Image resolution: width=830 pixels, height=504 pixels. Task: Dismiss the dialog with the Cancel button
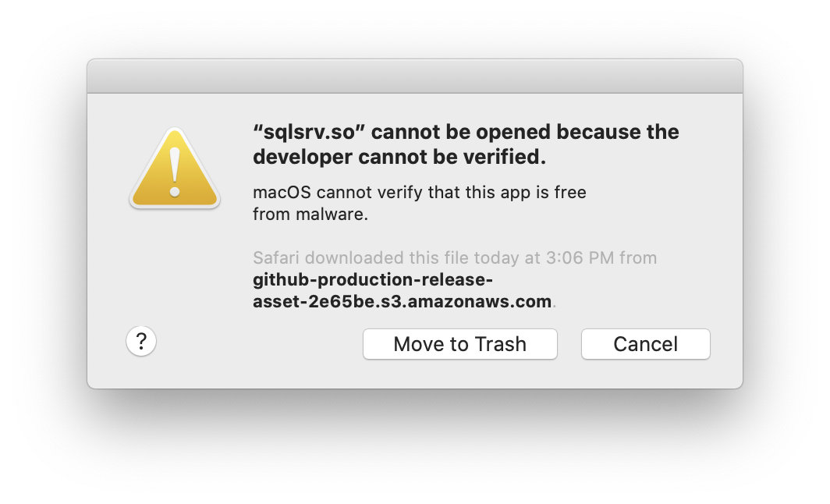645,343
